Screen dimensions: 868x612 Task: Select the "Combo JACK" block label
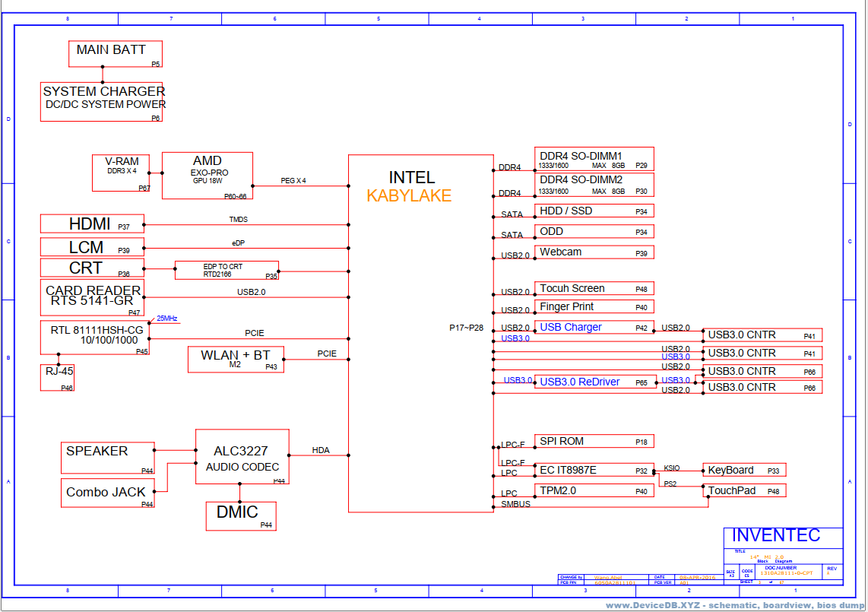(106, 492)
